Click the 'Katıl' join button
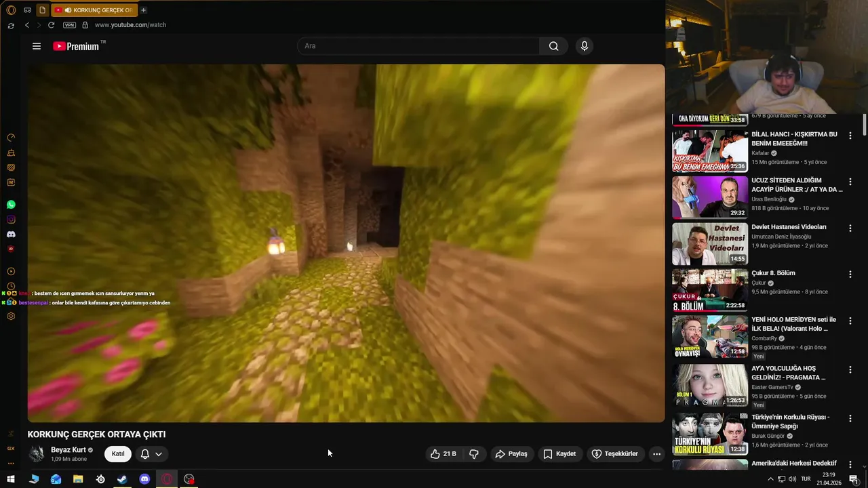868x488 pixels. [118, 454]
